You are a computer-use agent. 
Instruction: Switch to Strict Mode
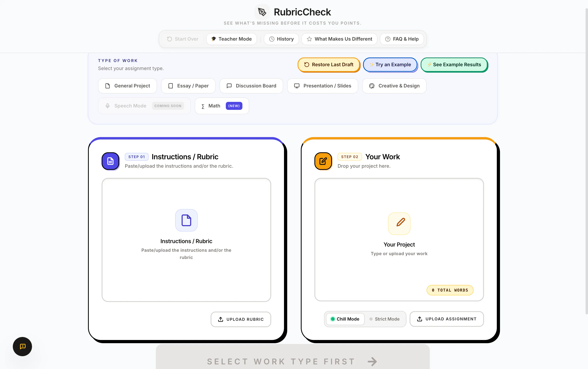tap(385, 319)
